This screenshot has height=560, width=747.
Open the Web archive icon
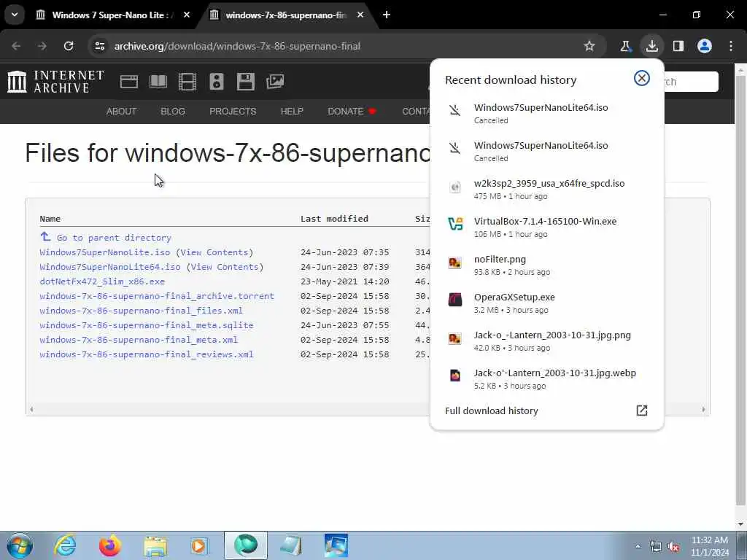tap(129, 82)
